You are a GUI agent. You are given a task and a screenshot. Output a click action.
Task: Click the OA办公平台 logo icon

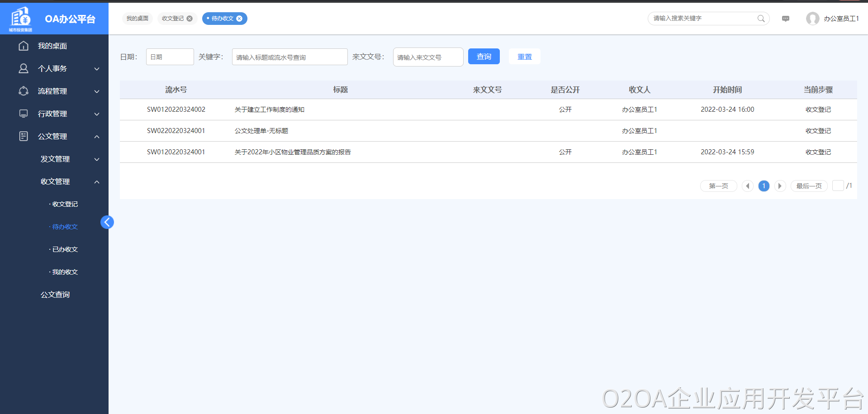pos(21,19)
